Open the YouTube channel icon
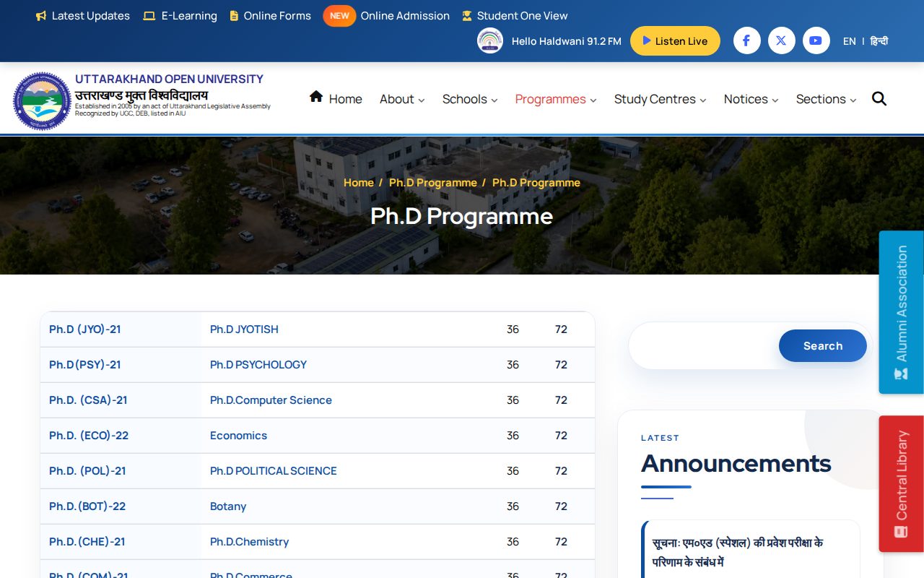Viewport: 924px width, 578px height. click(815, 40)
